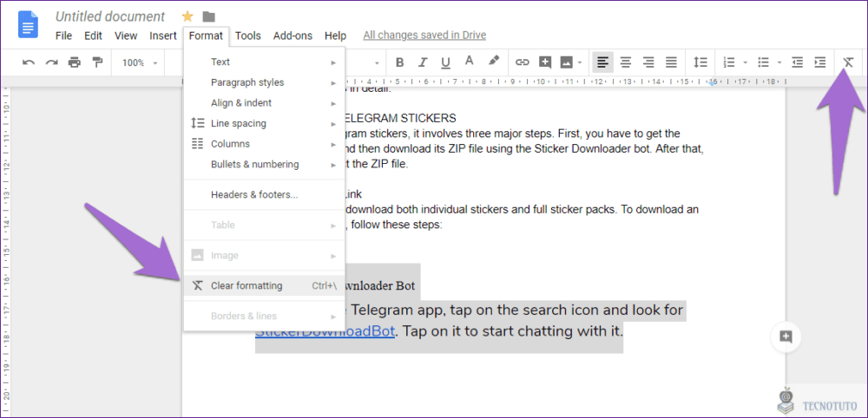Apply numbered list
The image size is (868, 418).
click(x=730, y=62)
